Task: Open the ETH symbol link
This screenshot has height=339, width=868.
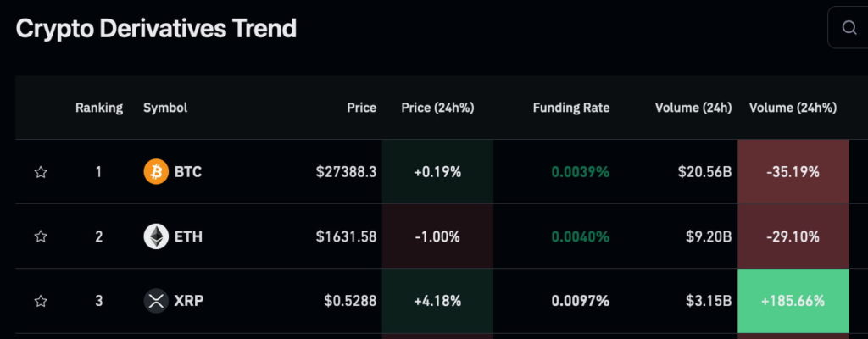Action: [x=188, y=237]
